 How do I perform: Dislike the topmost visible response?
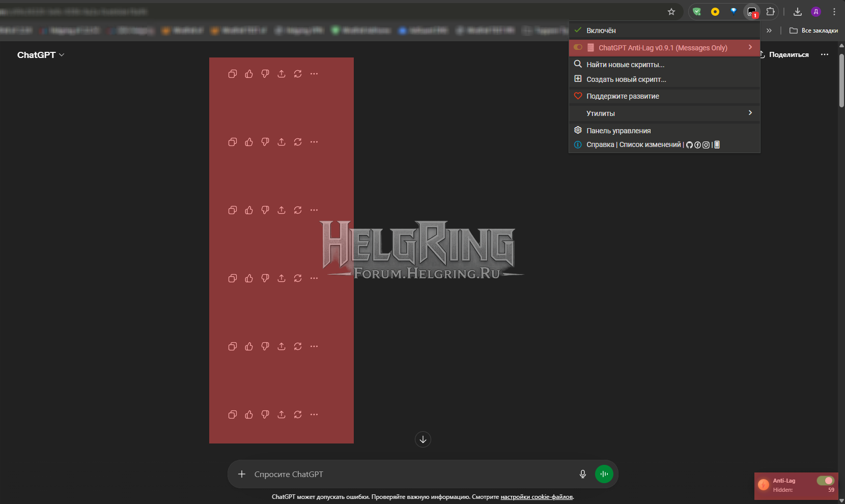pyautogui.click(x=265, y=74)
